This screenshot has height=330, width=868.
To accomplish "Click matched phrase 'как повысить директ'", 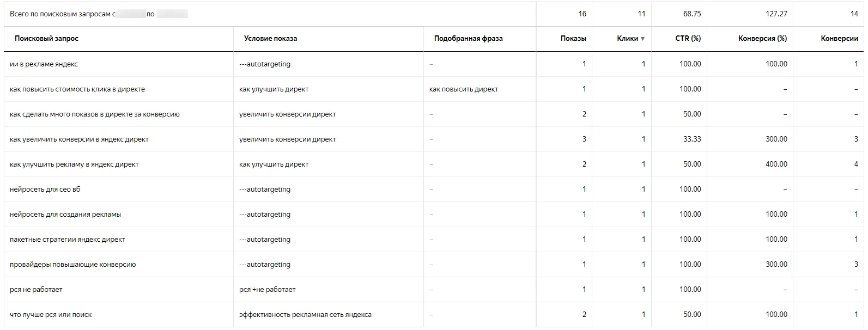I will [464, 89].
